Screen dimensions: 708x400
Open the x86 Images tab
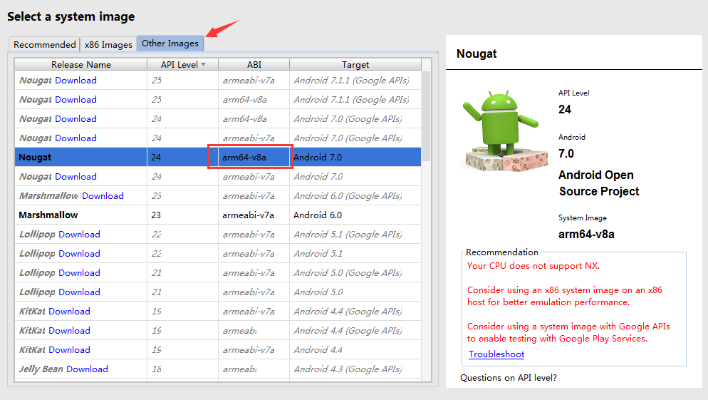[108, 44]
